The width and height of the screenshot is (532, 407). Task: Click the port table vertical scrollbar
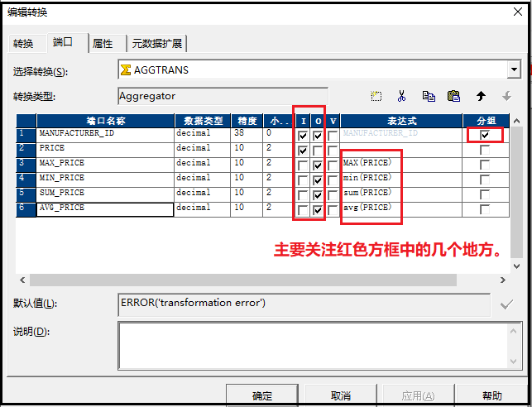tap(516, 194)
